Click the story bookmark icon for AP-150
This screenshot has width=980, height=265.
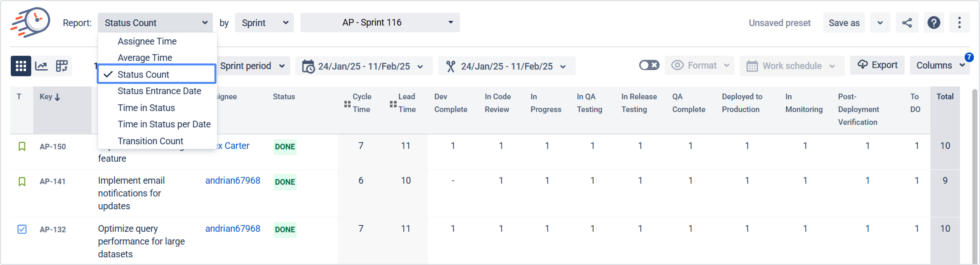[22, 146]
